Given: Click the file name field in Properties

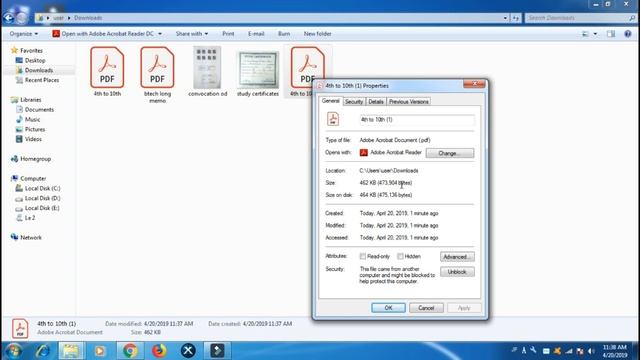Looking at the screenshot, I should [417, 120].
